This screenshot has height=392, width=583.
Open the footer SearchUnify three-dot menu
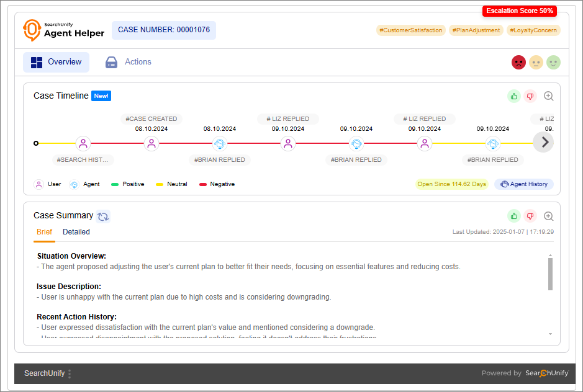pyautogui.click(x=70, y=373)
